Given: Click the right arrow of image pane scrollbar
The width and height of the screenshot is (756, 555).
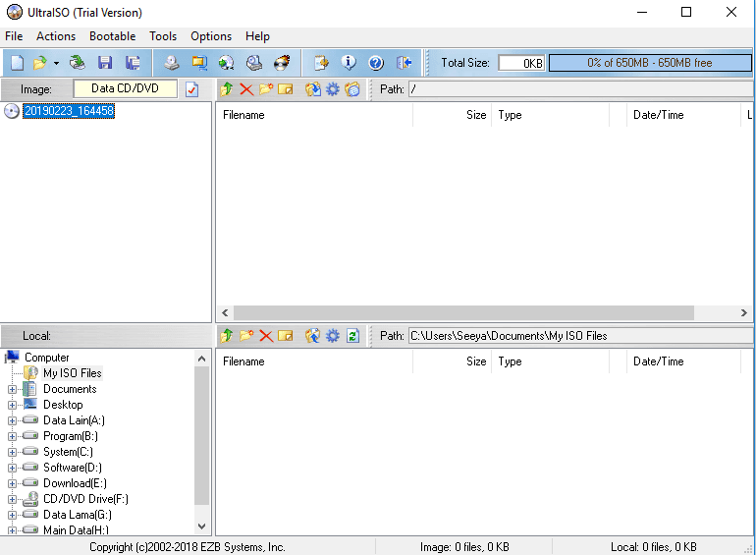Looking at the screenshot, I should [x=743, y=312].
